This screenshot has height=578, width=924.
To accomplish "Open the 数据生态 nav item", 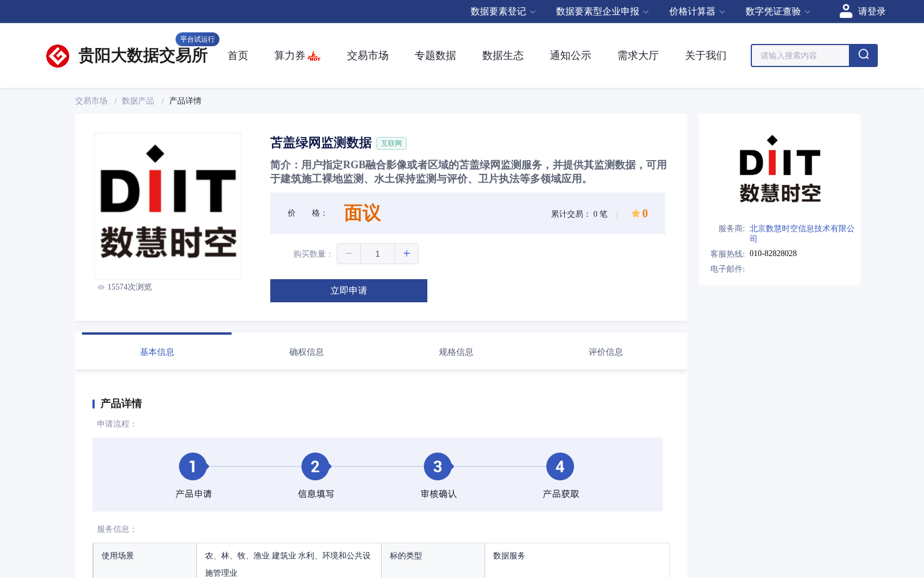I will [503, 55].
